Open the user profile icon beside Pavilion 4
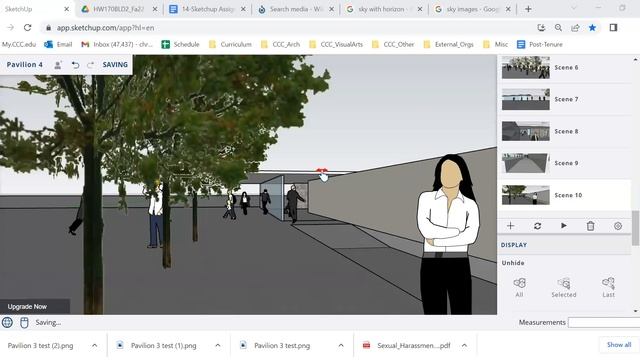This screenshot has width=640, height=360. tap(58, 65)
